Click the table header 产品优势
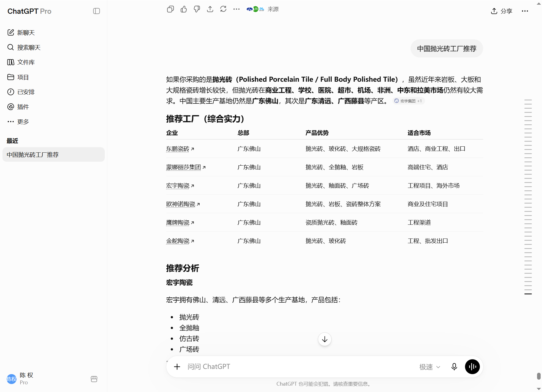542x392 pixels. [x=317, y=133]
